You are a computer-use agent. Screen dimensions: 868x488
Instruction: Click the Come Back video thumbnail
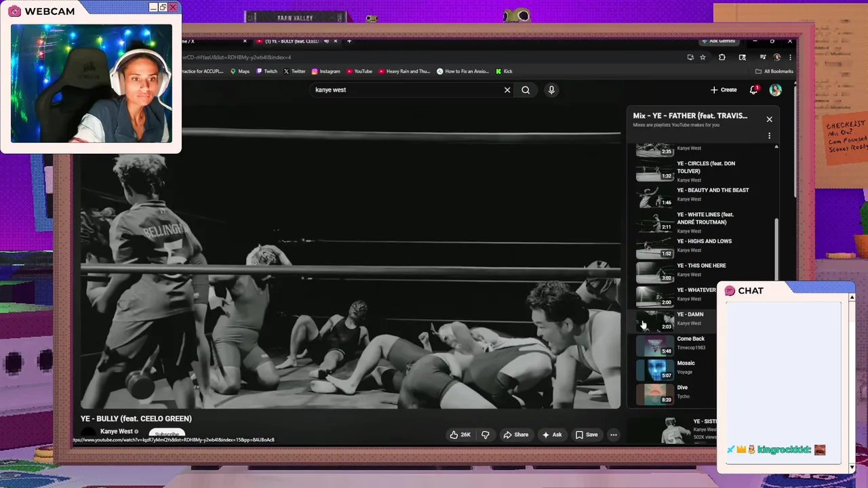[x=654, y=345]
